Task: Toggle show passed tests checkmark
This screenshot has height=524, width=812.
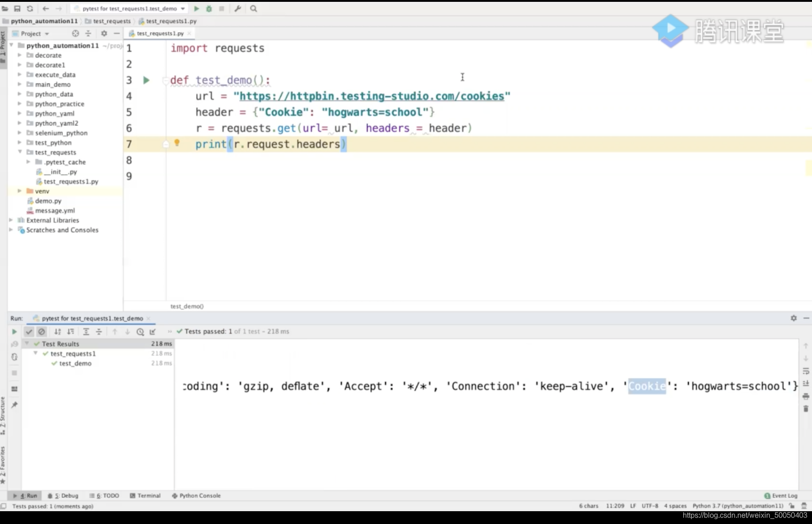Action: [x=29, y=332]
